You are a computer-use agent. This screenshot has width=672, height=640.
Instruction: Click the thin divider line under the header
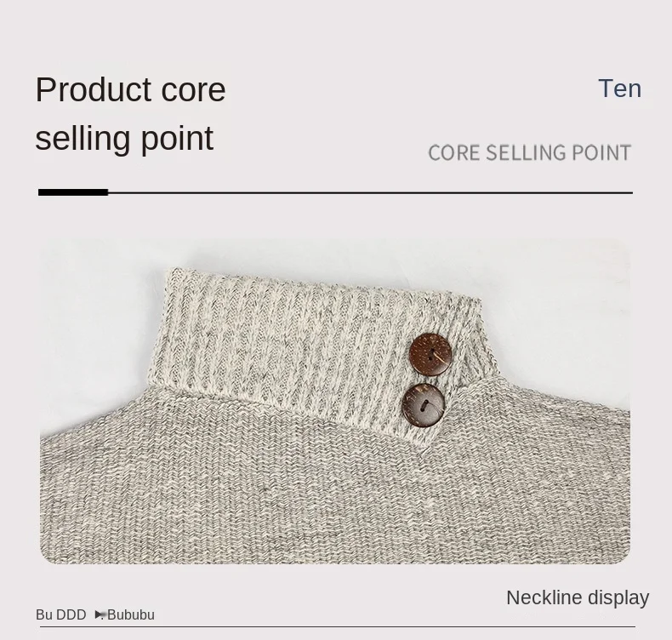point(370,193)
